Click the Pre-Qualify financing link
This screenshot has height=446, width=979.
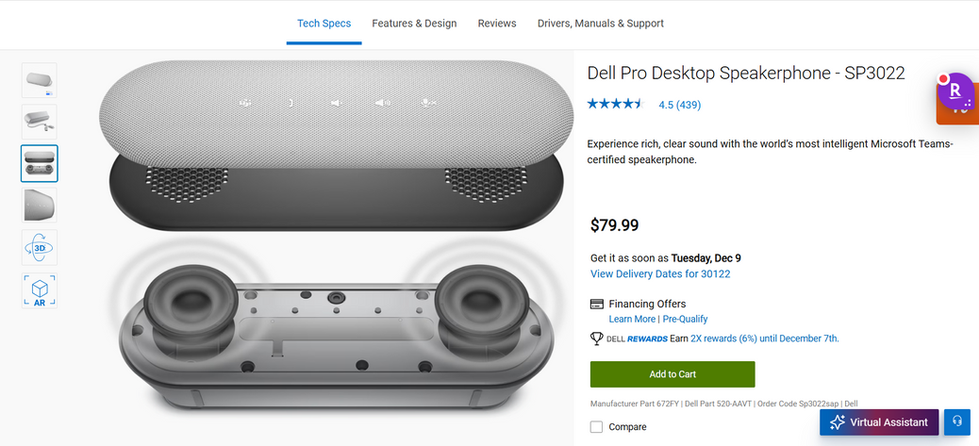point(685,319)
